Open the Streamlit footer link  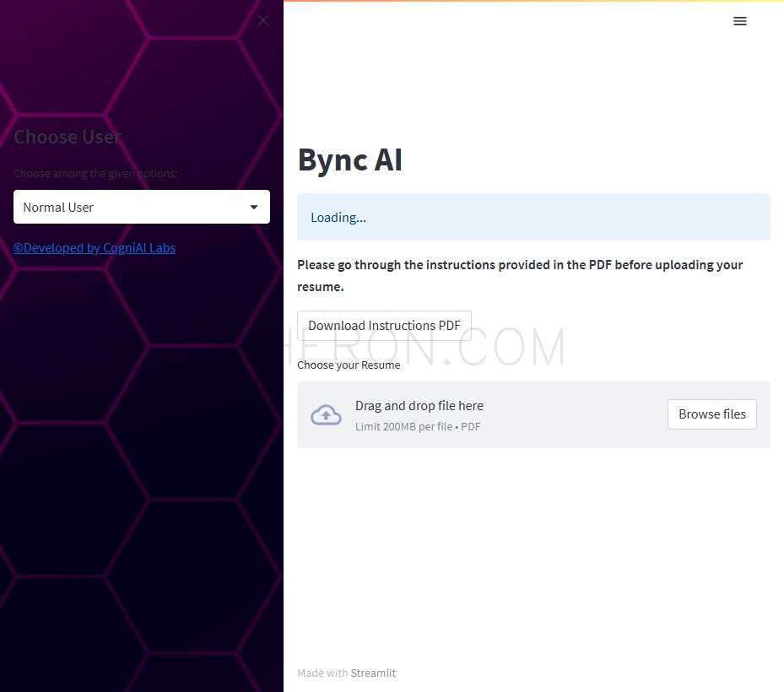tap(373, 673)
